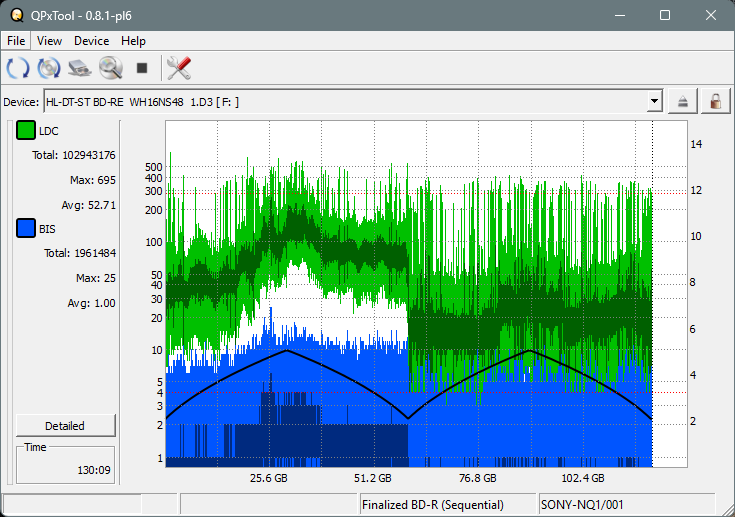Open the File menu

16,41
